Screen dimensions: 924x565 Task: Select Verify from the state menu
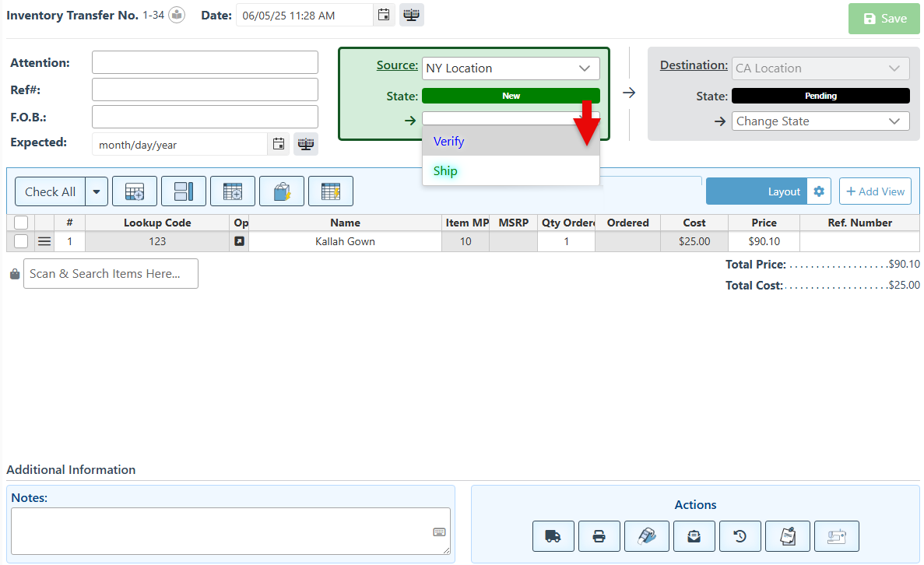point(449,142)
